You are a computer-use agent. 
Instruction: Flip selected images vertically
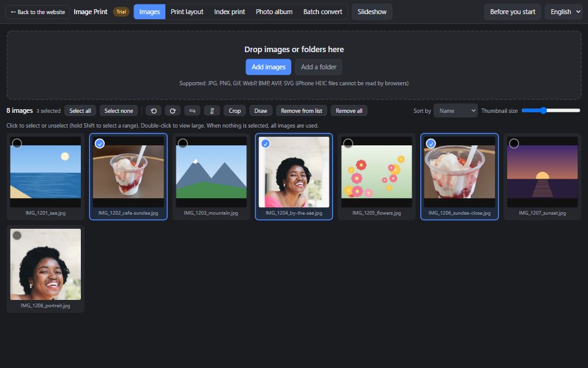click(212, 111)
